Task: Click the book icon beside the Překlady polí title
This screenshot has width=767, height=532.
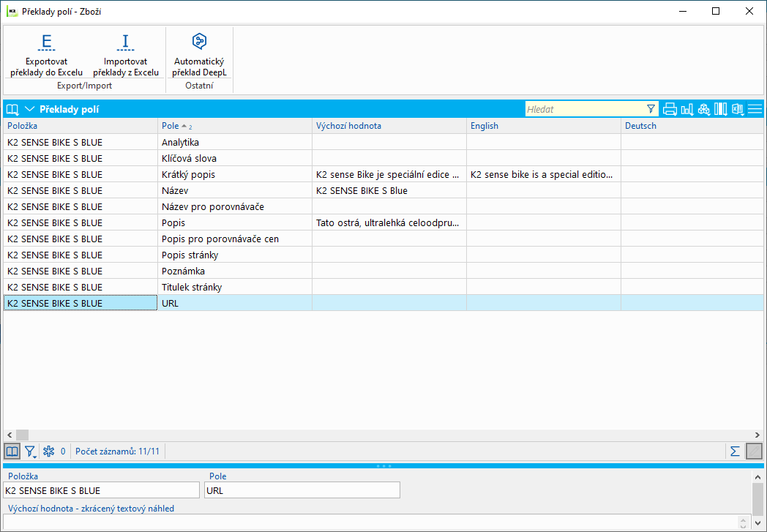Action: 12,109
